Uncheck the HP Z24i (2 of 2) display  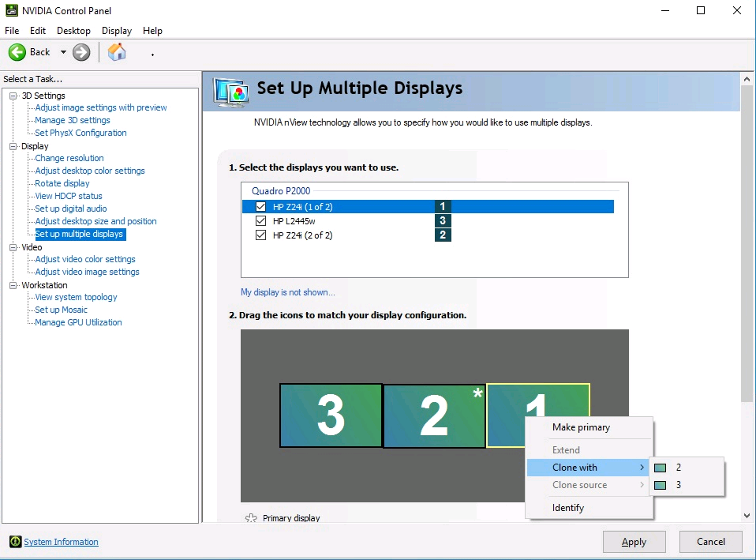[261, 235]
